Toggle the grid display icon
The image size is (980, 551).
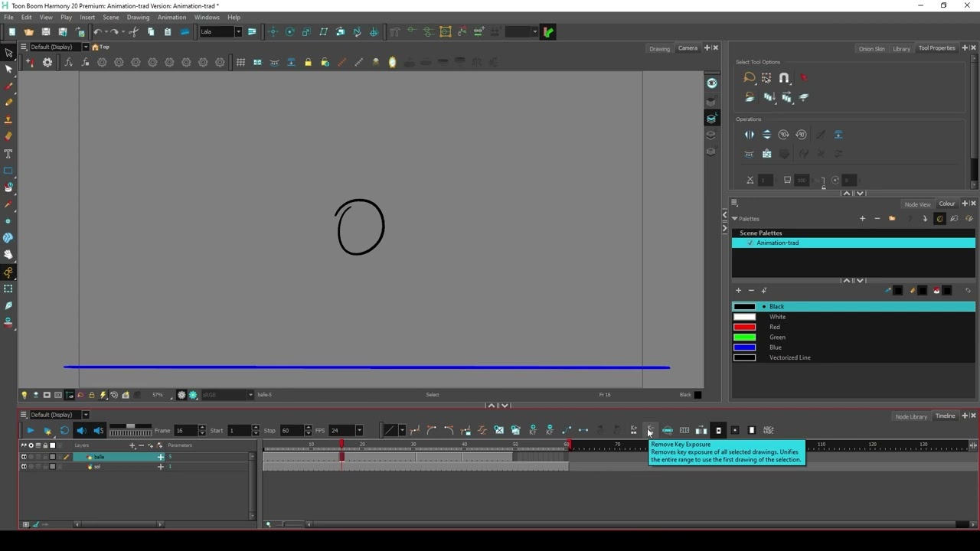tap(240, 63)
